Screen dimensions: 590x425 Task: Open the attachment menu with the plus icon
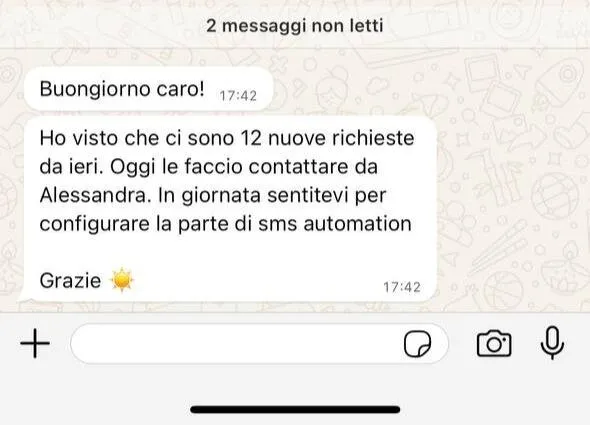click(35, 343)
